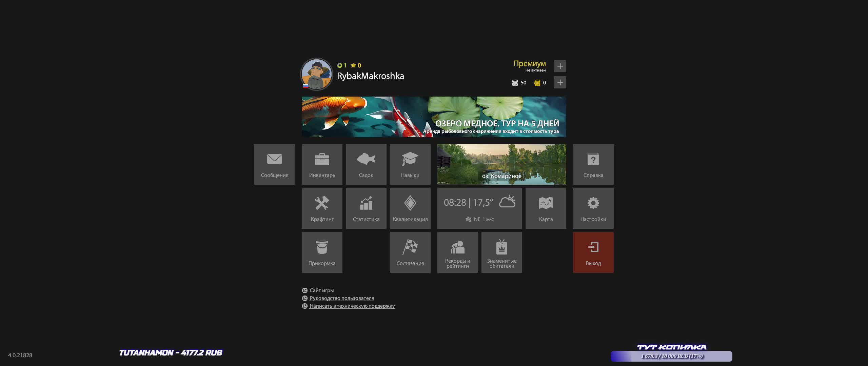Click the Озеро Медное tour banner

pyautogui.click(x=434, y=117)
